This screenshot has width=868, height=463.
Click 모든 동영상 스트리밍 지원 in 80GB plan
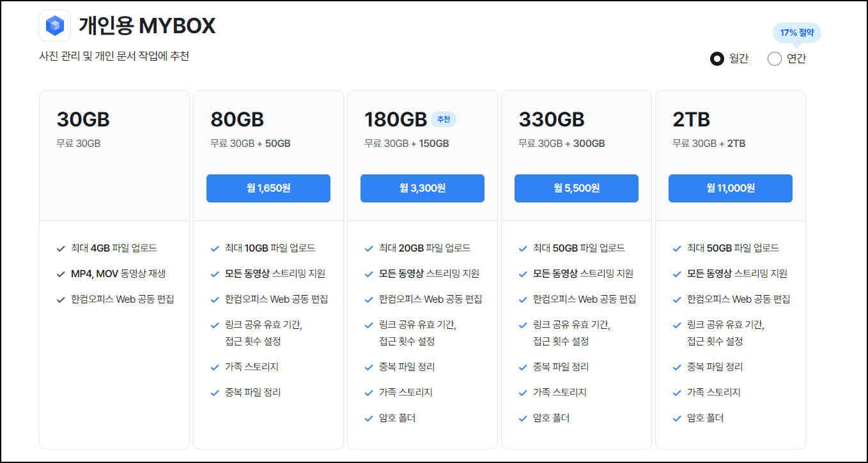click(x=275, y=274)
